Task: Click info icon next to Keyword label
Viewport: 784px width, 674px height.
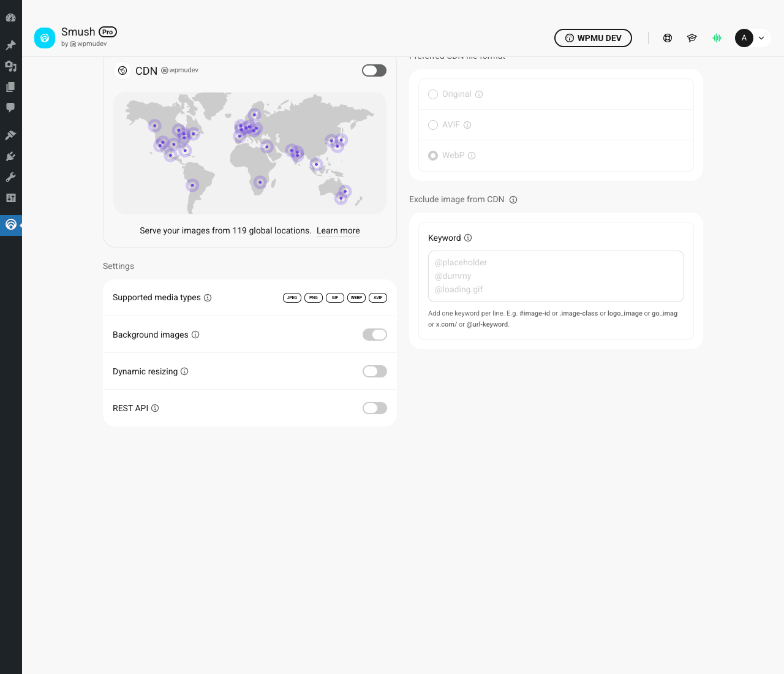Action: pos(468,238)
